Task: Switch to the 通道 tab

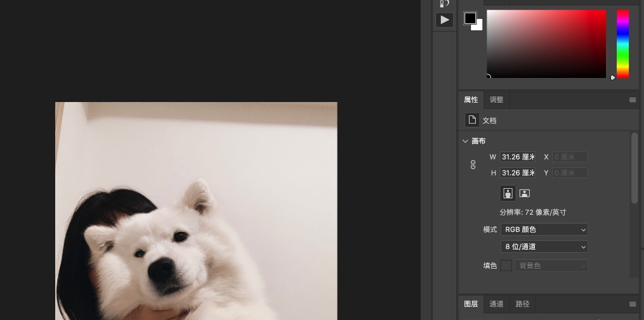Action: [x=496, y=304]
